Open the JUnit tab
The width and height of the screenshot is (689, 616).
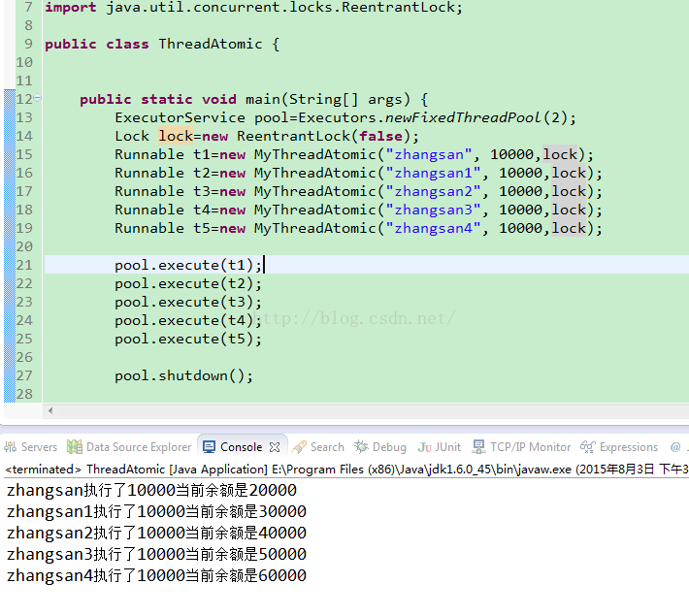[x=439, y=447]
